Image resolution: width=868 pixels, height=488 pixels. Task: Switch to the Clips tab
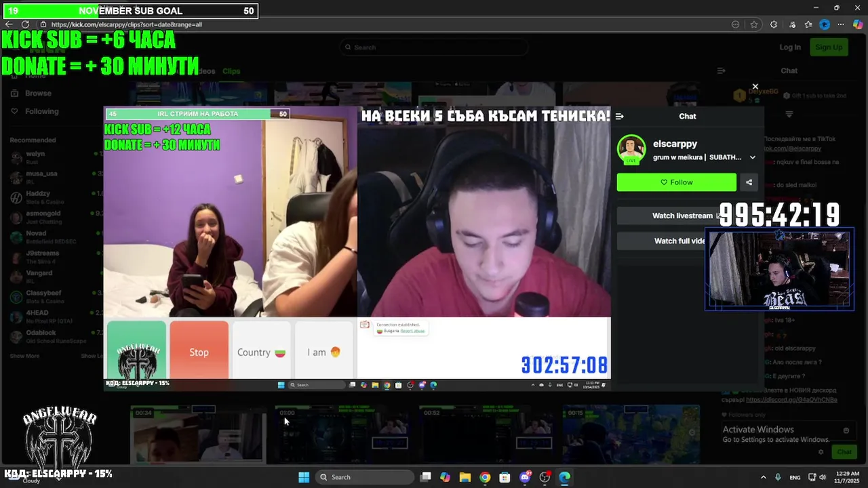[x=231, y=71]
